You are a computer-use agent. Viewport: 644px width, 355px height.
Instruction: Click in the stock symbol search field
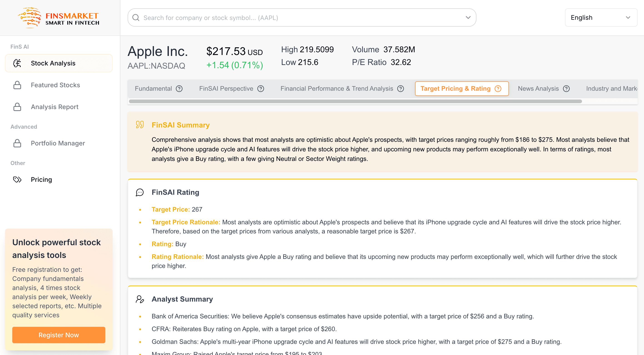point(302,18)
